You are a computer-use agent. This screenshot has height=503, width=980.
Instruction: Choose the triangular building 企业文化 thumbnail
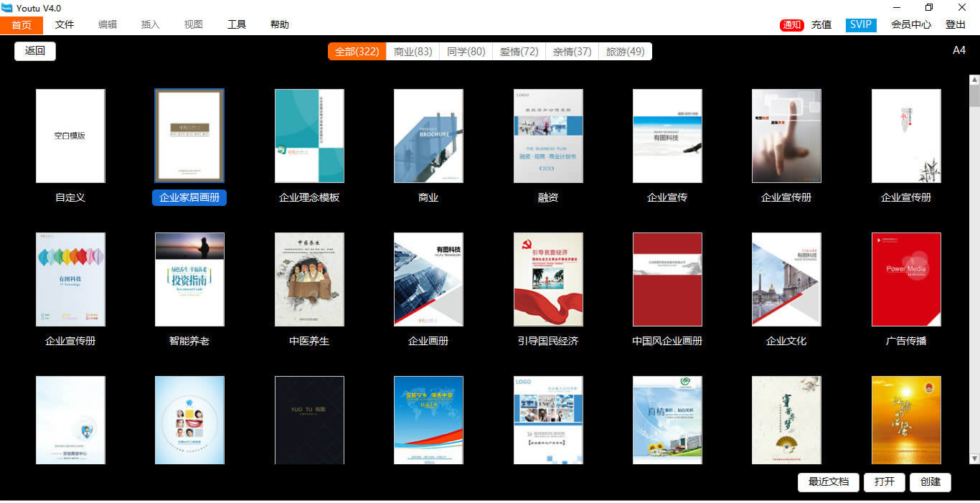coord(786,279)
